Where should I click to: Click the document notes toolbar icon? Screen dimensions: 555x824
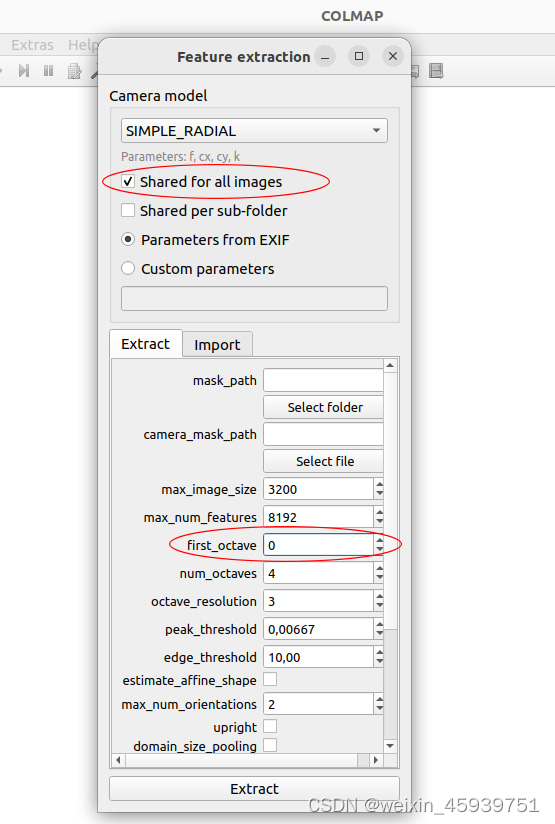(75, 71)
